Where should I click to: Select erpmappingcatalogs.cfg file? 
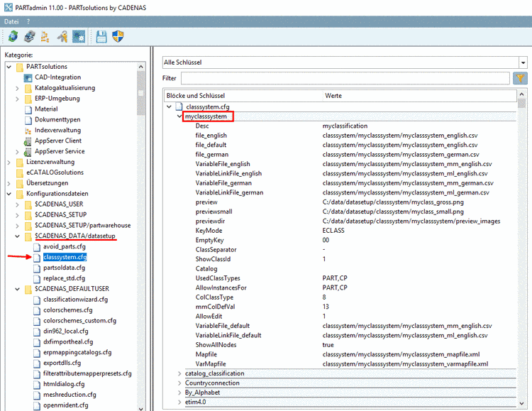(77, 352)
